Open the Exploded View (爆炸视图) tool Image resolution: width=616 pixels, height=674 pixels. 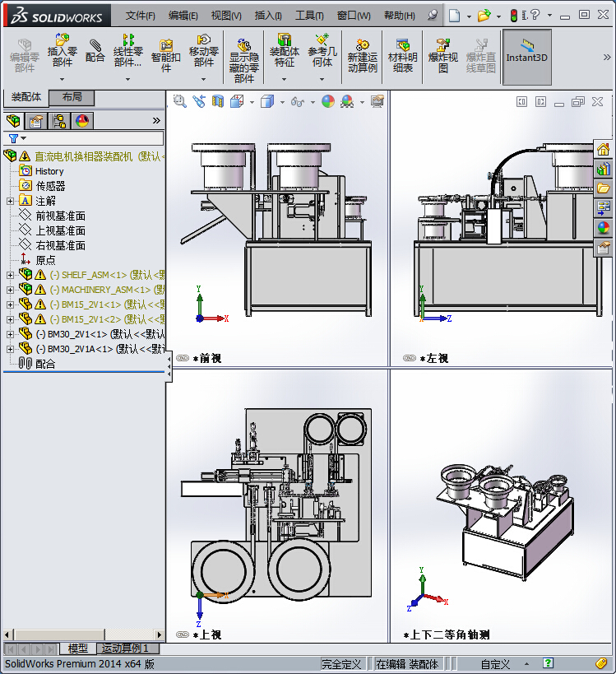coord(443,56)
